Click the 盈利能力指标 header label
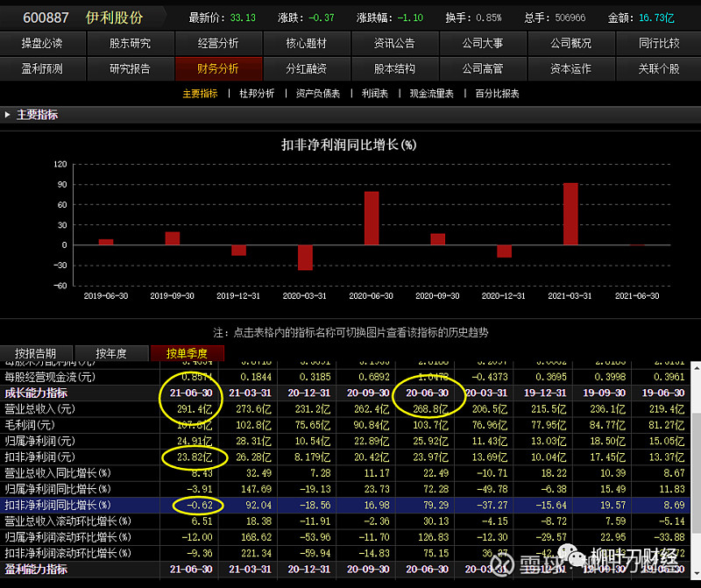Image resolution: width=701 pixels, height=588 pixels. (x=36, y=570)
